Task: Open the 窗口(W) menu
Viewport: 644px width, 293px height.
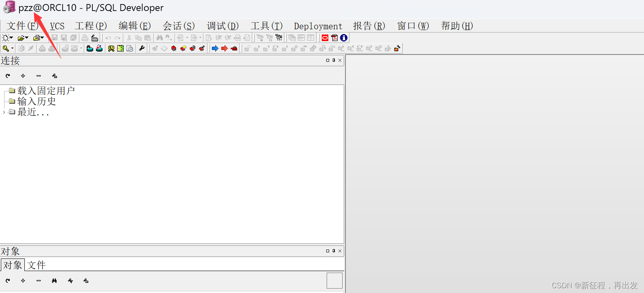Action: click(413, 26)
